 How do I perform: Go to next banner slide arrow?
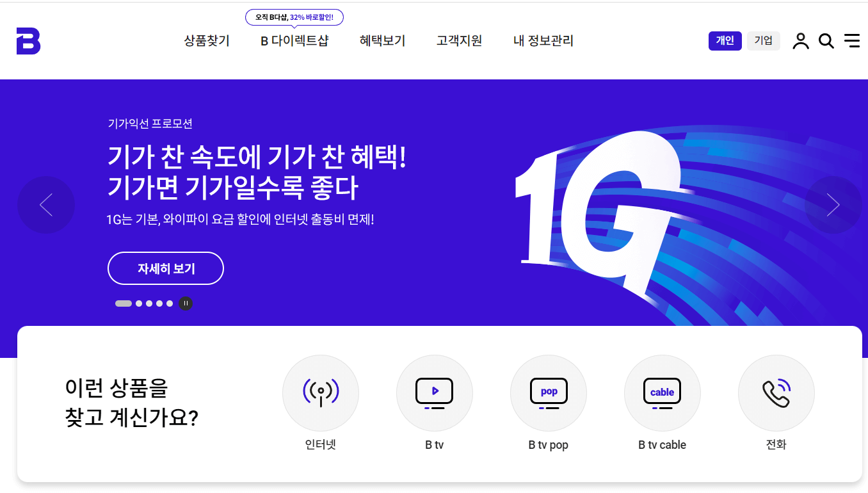pos(833,205)
